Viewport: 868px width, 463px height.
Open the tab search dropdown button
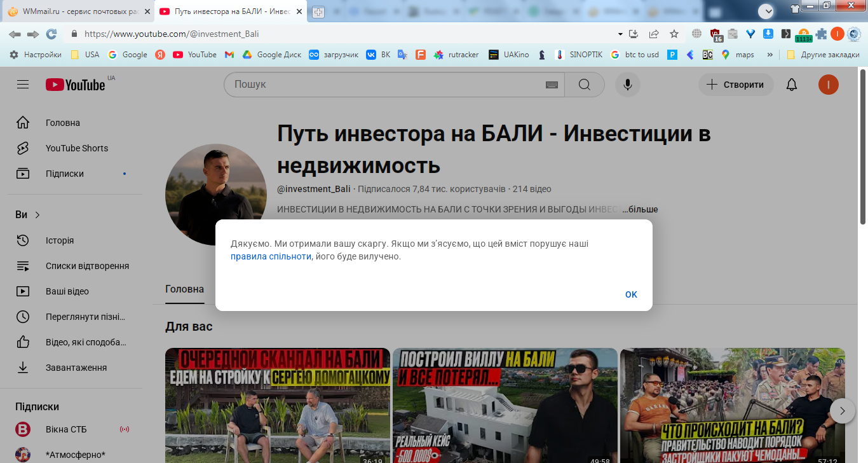[x=766, y=11]
